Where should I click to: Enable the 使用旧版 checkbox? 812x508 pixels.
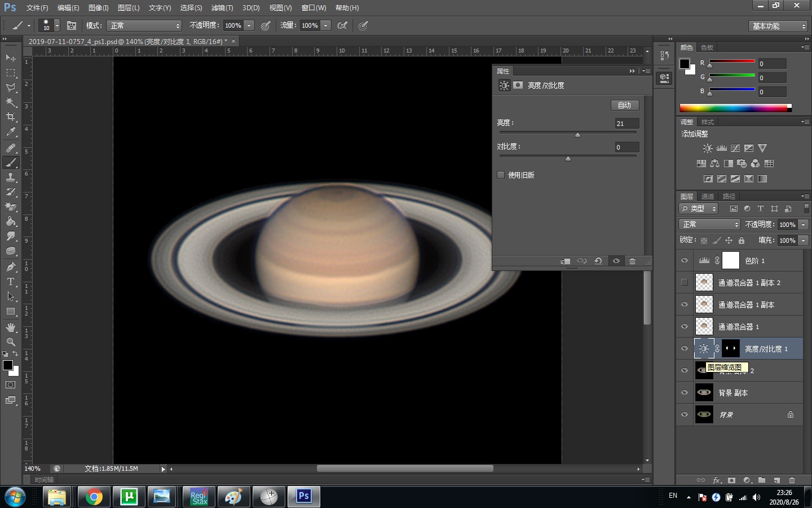pyautogui.click(x=501, y=175)
